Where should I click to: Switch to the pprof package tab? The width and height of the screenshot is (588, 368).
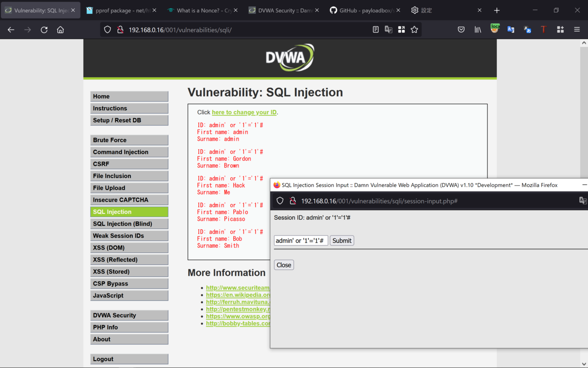pos(122,10)
